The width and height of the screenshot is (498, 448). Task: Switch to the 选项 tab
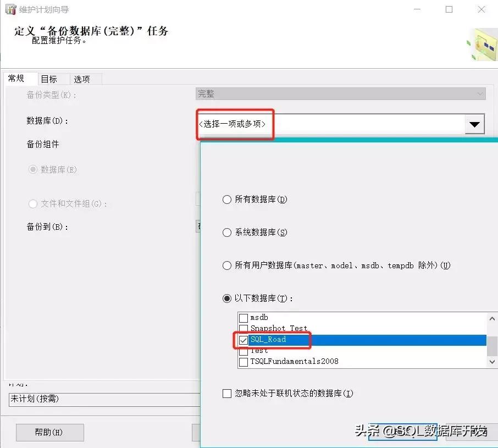84,79
